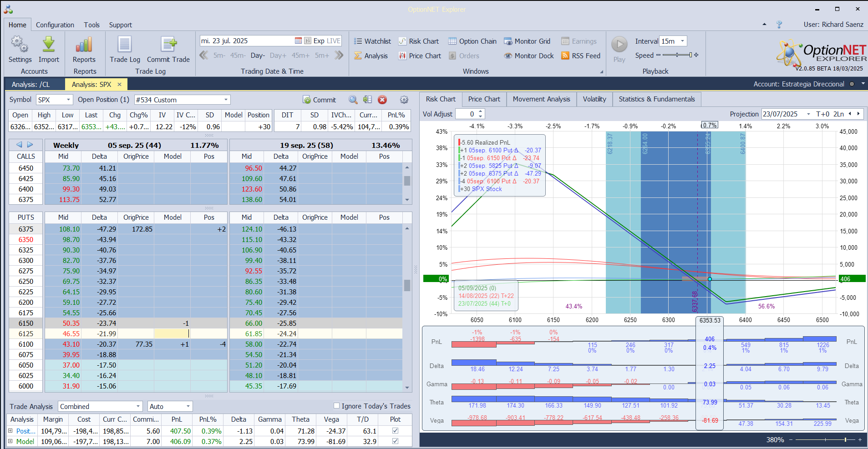The width and height of the screenshot is (868, 449).
Task: Click the Commit button
Action: point(319,100)
